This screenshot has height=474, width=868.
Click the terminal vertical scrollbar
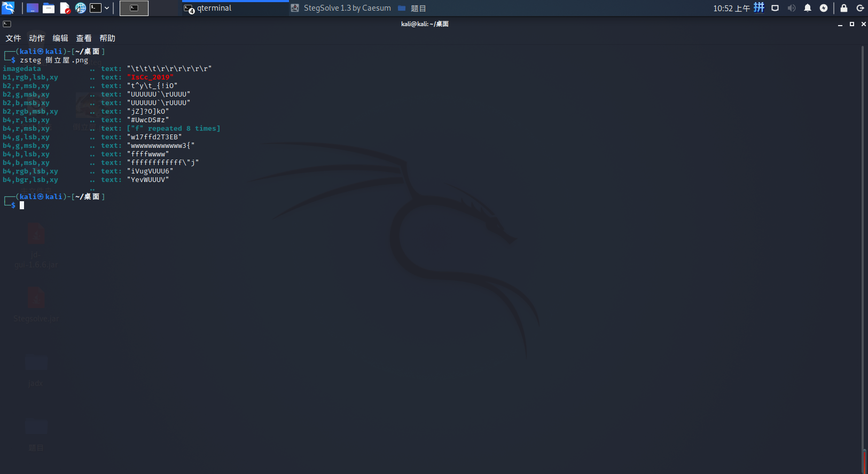863,259
